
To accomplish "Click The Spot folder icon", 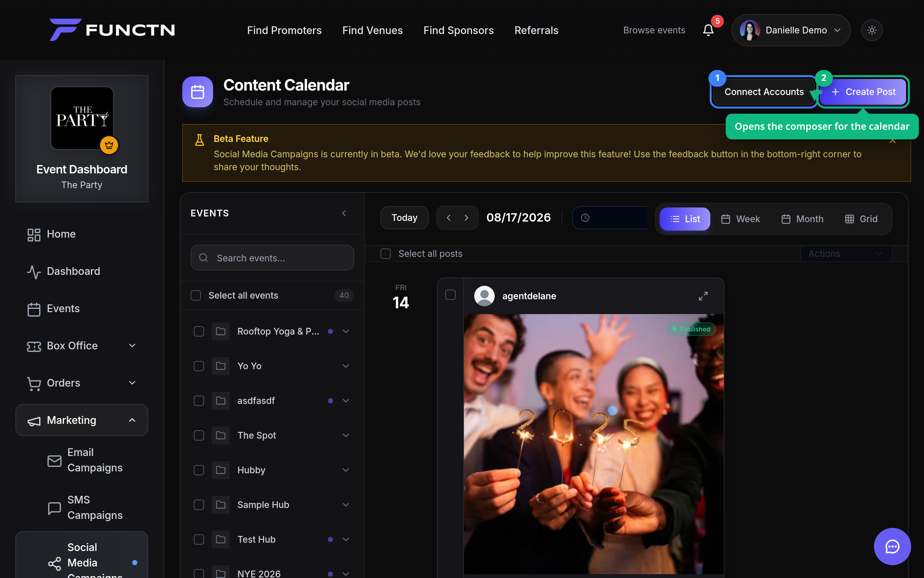I will [x=221, y=435].
